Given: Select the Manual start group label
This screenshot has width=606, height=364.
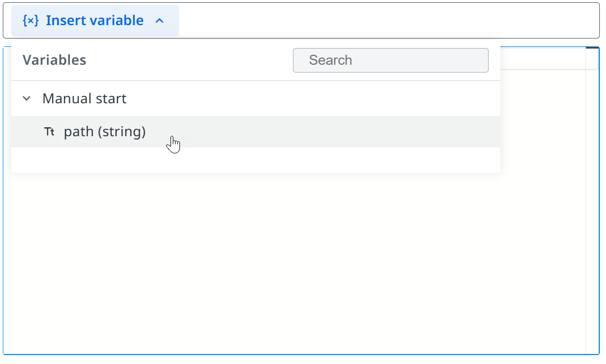Looking at the screenshot, I should (84, 98).
